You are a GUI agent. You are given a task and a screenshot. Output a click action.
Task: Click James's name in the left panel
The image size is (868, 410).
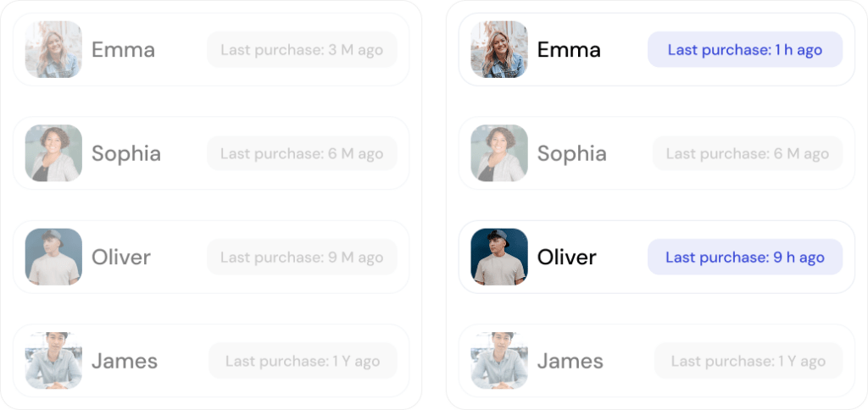pyautogui.click(x=124, y=362)
